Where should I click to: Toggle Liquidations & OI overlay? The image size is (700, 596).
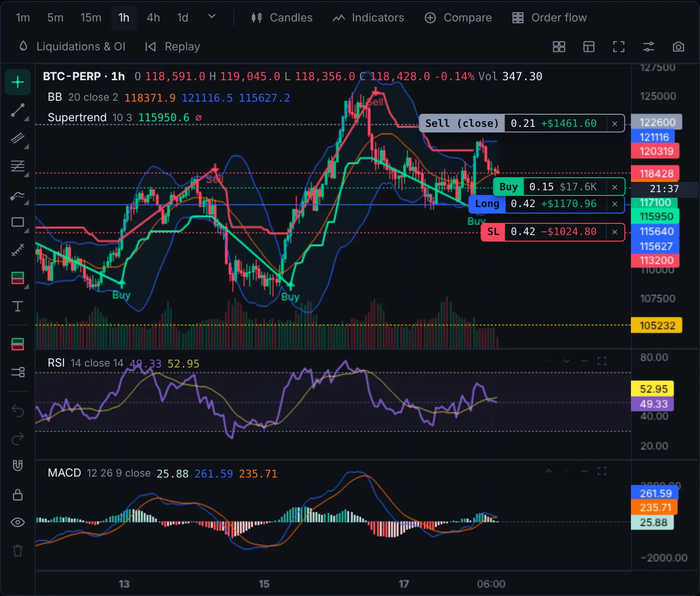tap(72, 47)
